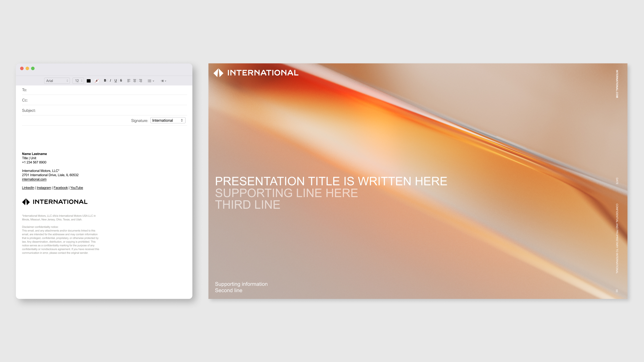
Task: Click the text alignment center icon
Action: click(x=135, y=80)
